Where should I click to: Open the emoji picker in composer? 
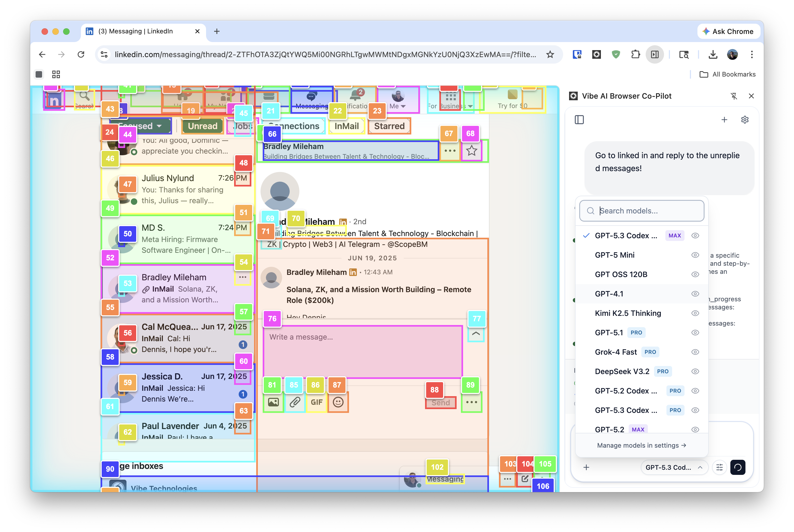point(338,402)
